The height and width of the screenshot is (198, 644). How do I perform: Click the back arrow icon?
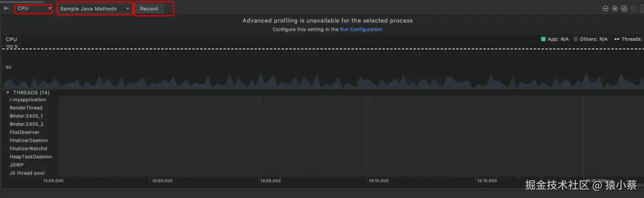click(x=6, y=8)
